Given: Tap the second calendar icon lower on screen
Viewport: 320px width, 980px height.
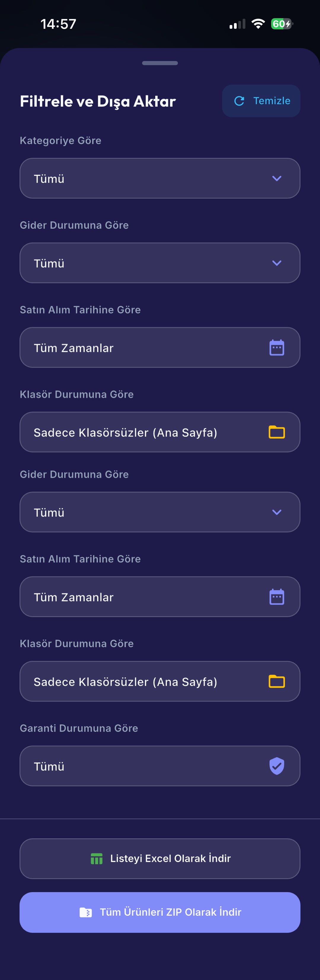Looking at the screenshot, I should coord(277,597).
